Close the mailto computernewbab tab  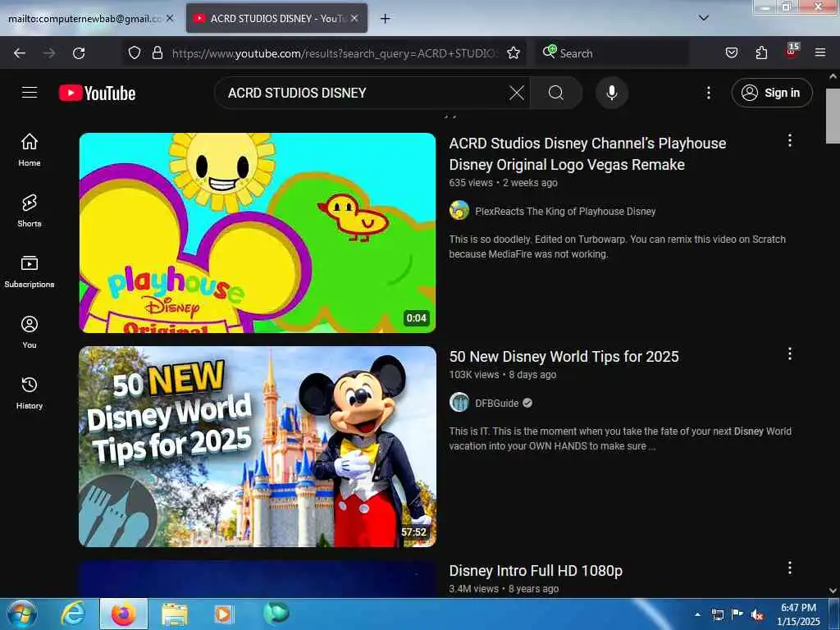coord(170,18)
